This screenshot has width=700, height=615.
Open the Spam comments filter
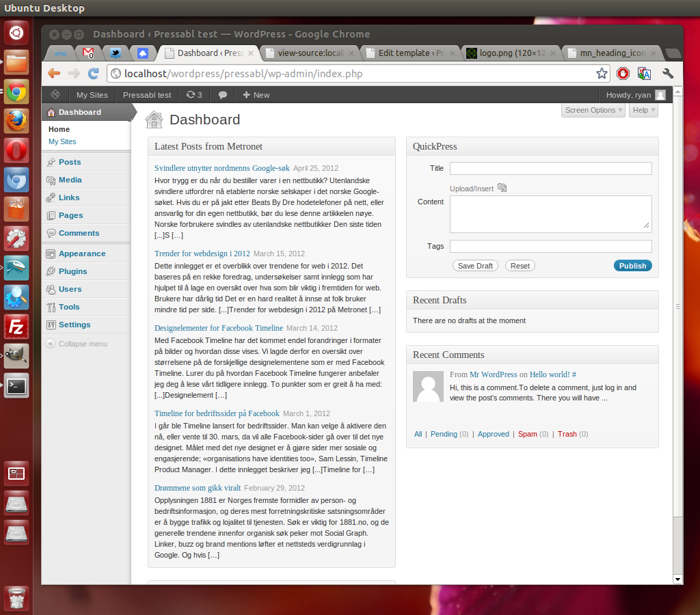pyautogui.click(x=527, y=434)
